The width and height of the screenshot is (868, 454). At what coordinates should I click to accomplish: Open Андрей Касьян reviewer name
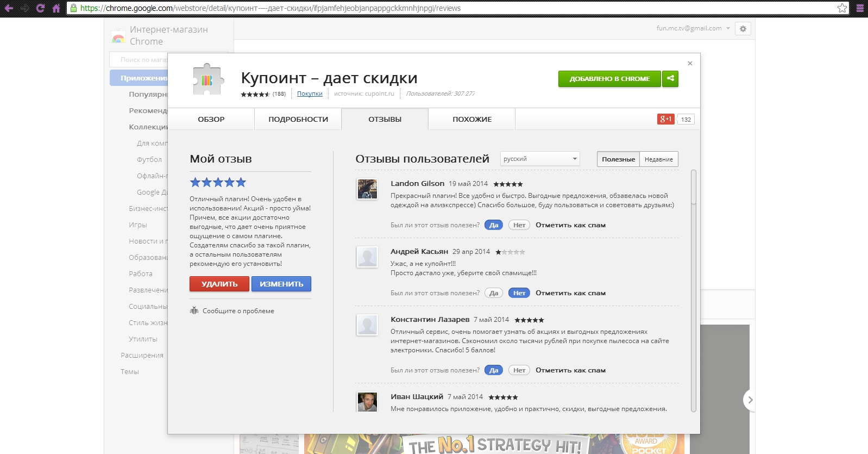click(419, 251)
